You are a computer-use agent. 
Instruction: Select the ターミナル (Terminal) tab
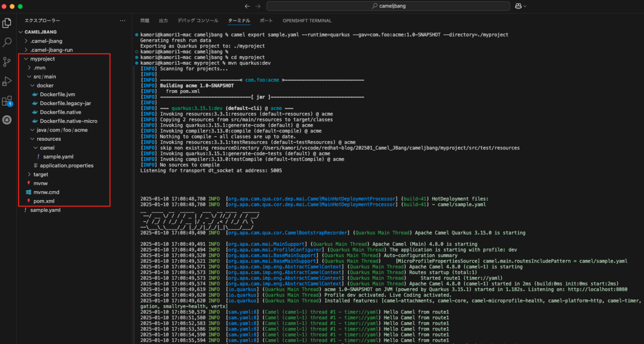(239, 20)
